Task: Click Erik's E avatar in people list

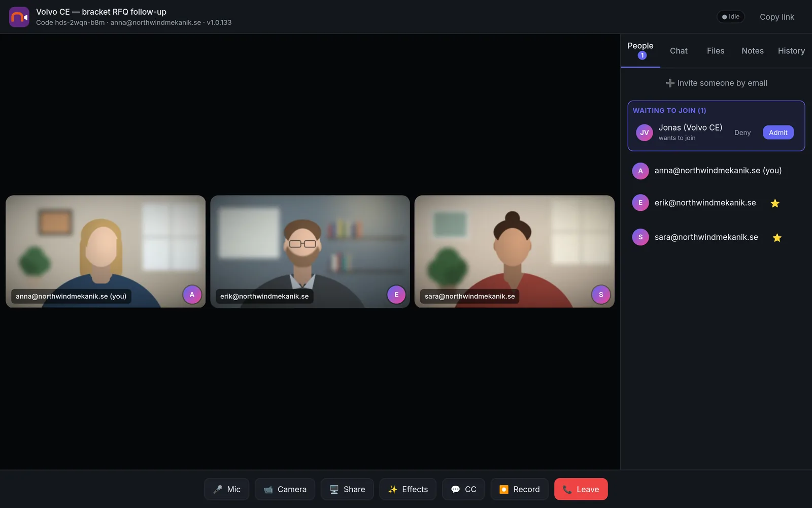Action: [640, 203]
